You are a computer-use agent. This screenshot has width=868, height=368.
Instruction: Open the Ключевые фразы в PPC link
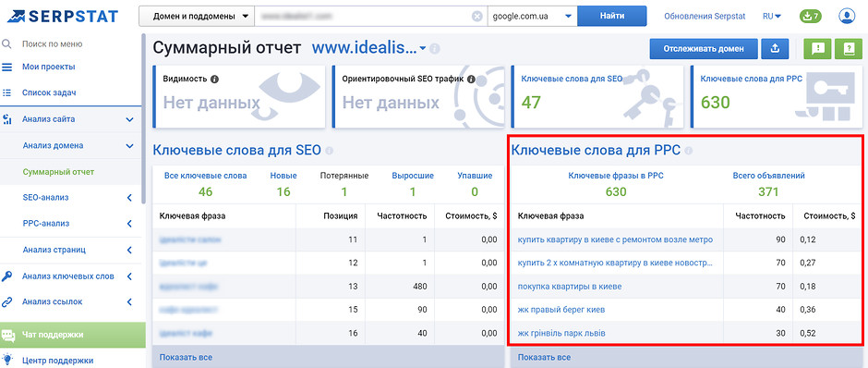pyautogui.click(x=616, y=176)
